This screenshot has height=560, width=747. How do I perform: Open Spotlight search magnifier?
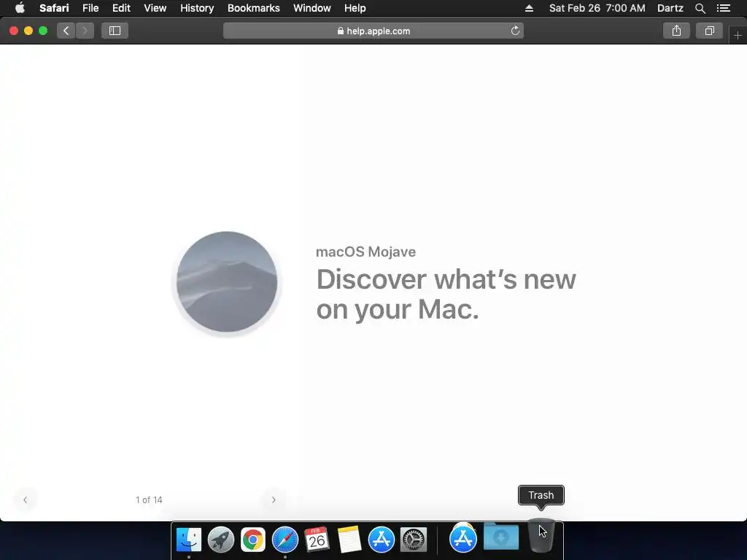tap(700, 8)
